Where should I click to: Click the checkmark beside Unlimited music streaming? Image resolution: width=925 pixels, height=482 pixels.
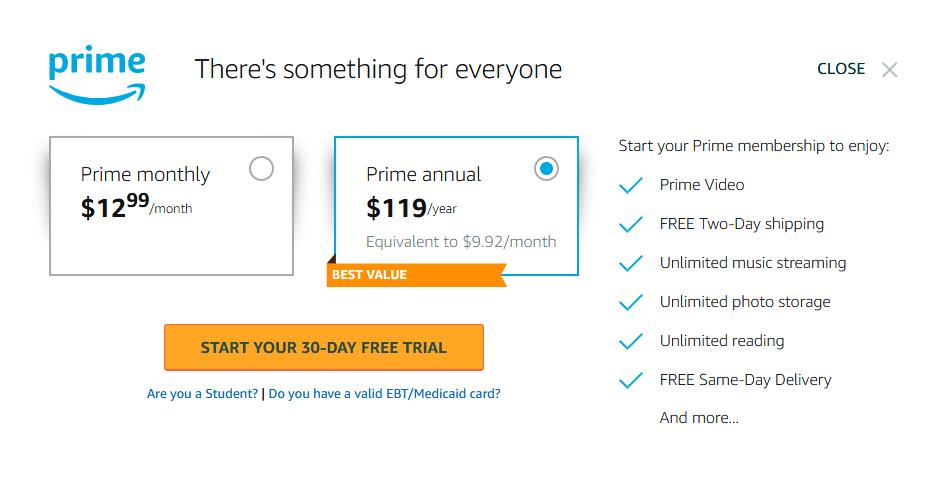tap(630, 264)
